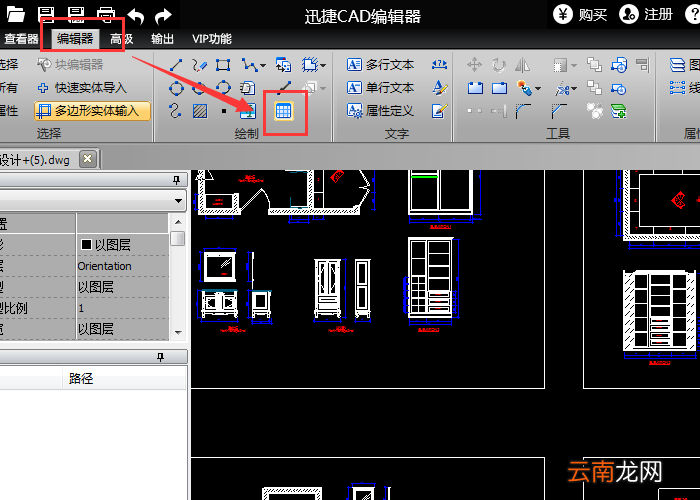Click the text style icon beside 单行文本

439,88
